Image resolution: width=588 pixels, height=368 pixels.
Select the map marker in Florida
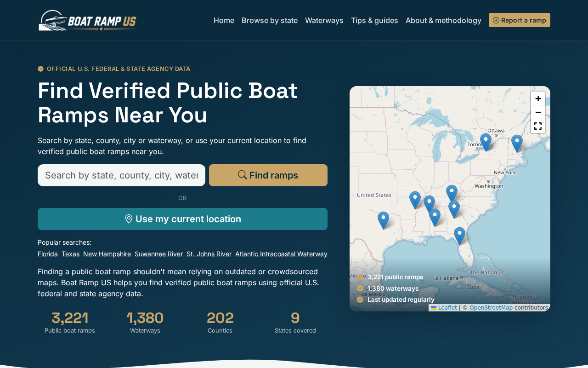pyautogui.click(x=459, y=236)
